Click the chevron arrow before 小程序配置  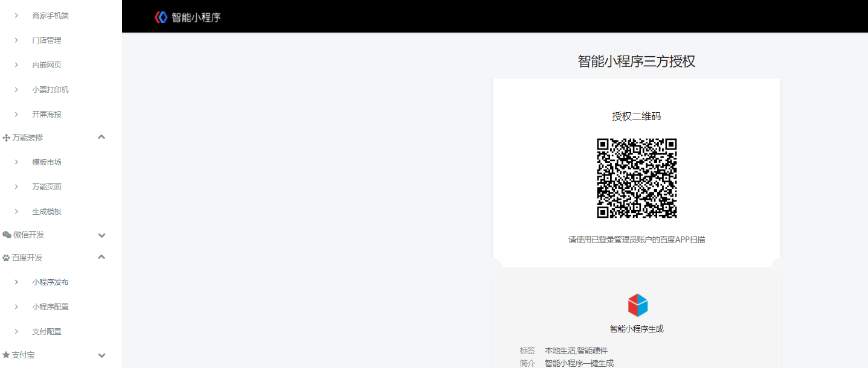click(x=16, y=306)
